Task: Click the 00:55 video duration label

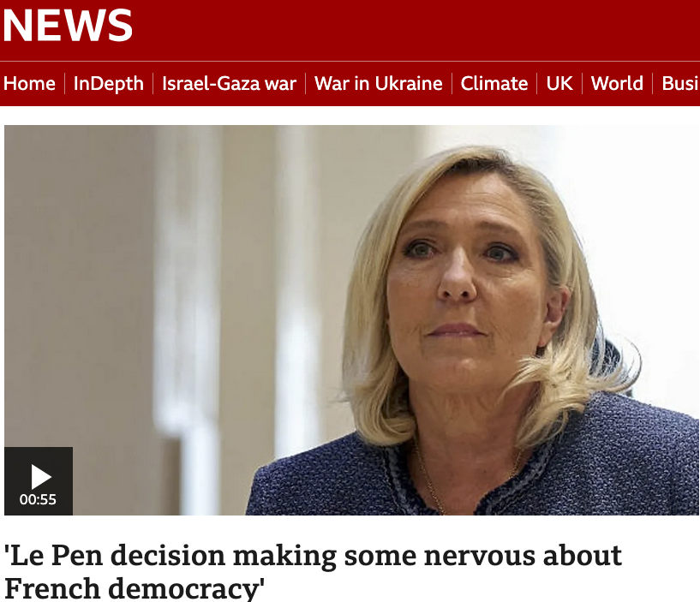Action: pos(38,499)
